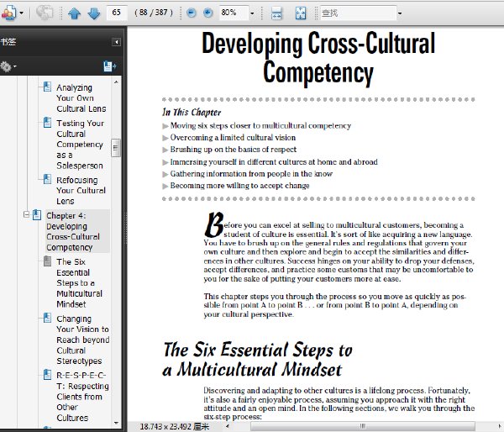
Task: Open the find options dropdown arrow
Action: (x=400, y=13)
